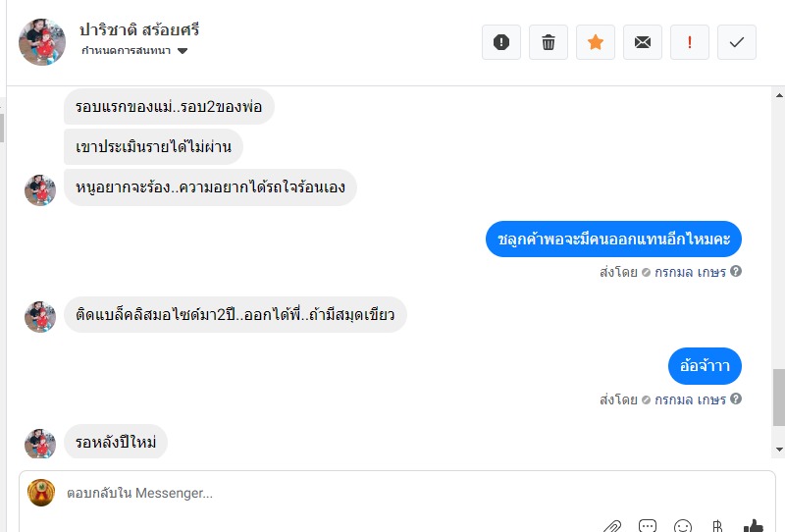This screenshot has width=785, height=532.
Task: Click sender avatar beside รอหลังปีใหม่ message
Action: (40, 444)
